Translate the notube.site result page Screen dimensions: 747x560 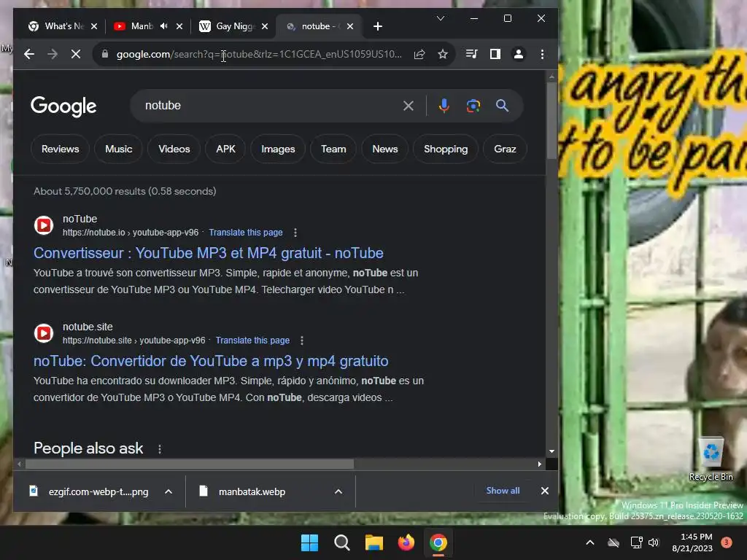pos(252,341)
